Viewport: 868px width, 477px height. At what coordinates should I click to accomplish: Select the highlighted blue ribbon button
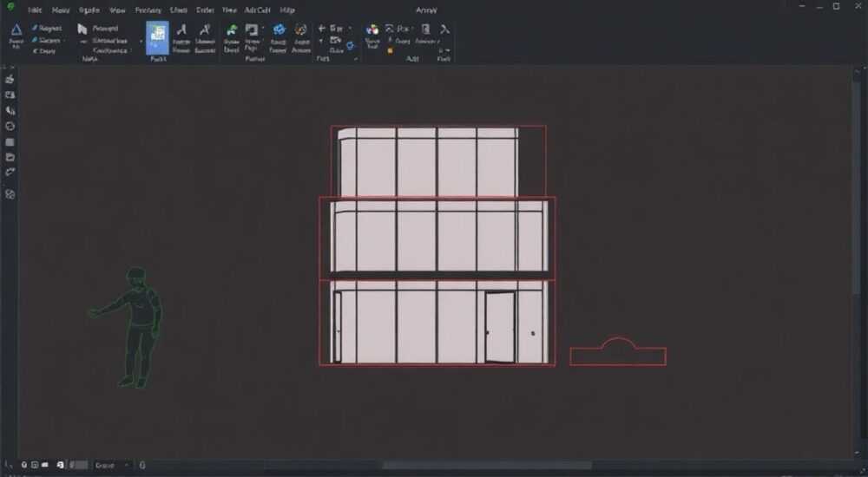[158, 37]
